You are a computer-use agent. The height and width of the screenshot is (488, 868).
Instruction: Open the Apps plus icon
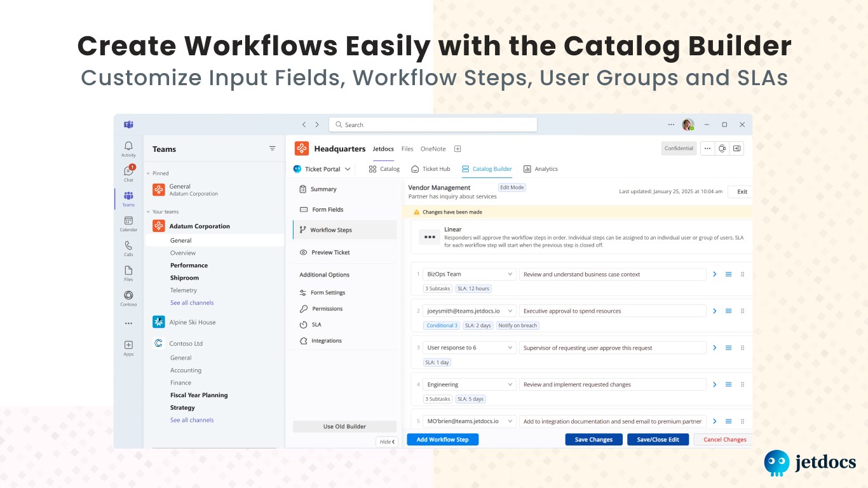click(x=128, y=348)
